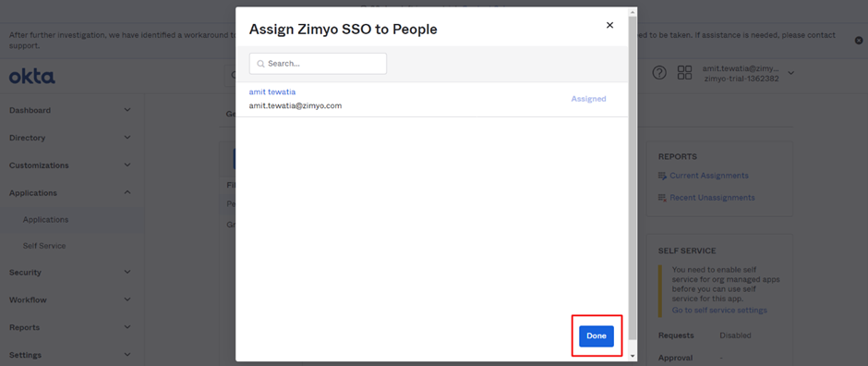Click the search magnifier icon in dialog

[260, 64]
